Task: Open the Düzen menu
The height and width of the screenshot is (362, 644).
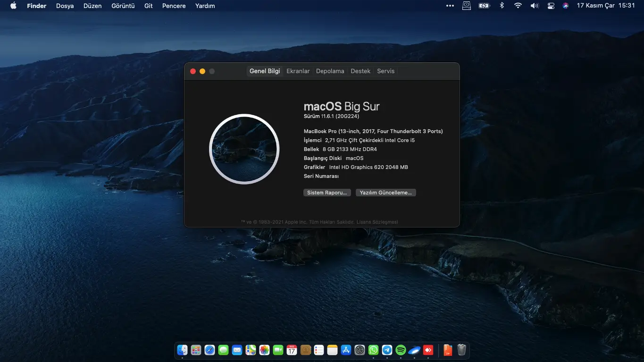Action: pos(92,6)
